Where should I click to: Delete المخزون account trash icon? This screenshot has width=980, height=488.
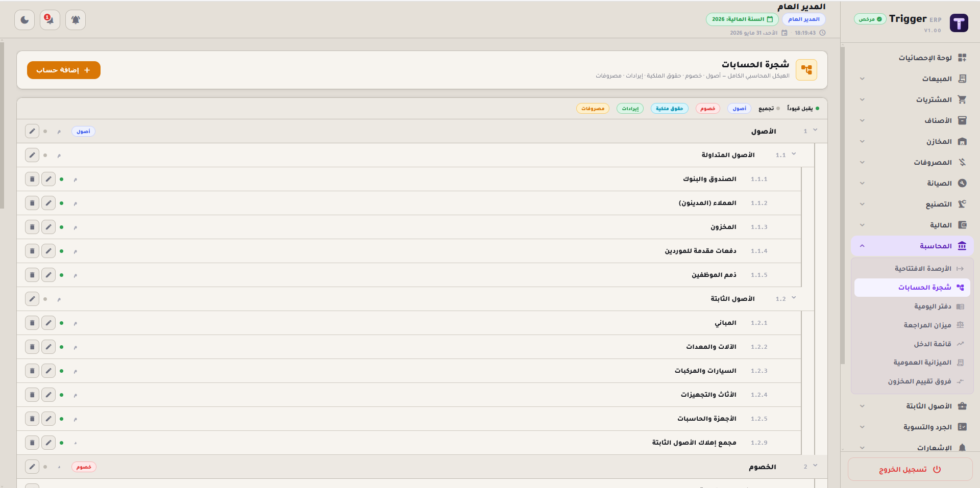click(x=32, y=227)
